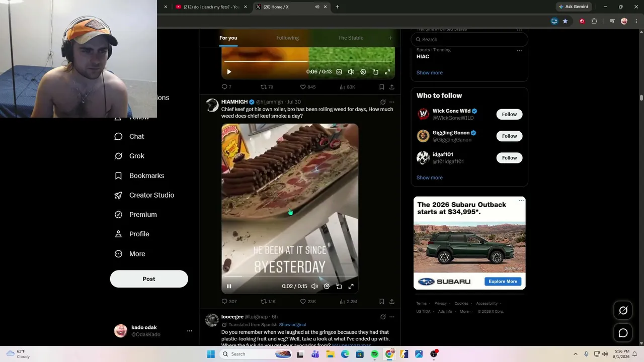Open options menu on the Subaru ad
This screenshot has width=644, height=362.
coord(521,201)
